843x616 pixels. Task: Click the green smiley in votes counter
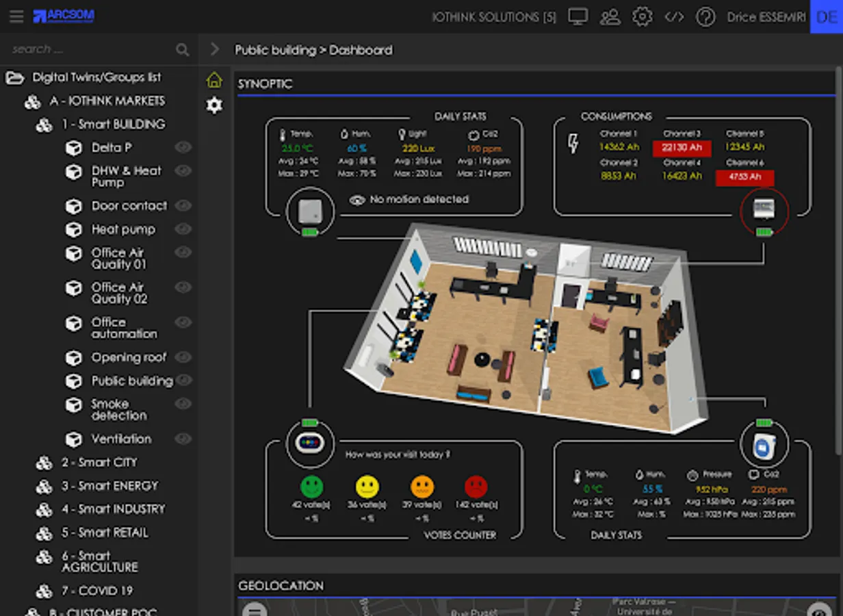pyautogui.click(x=311, y=486)
